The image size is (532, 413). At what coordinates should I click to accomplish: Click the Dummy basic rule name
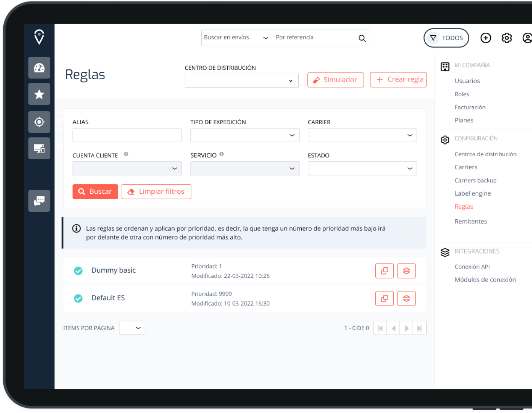[x=113, y=270]
